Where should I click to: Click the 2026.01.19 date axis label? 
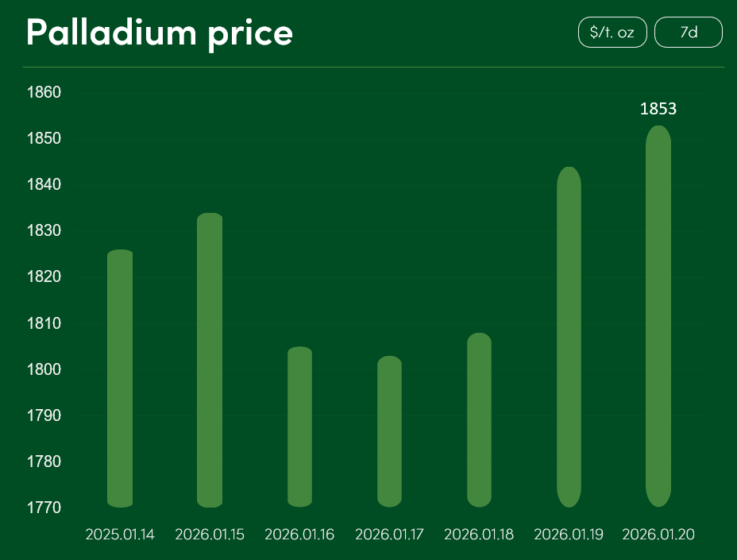pyautogui.click(x=569, y=535)
